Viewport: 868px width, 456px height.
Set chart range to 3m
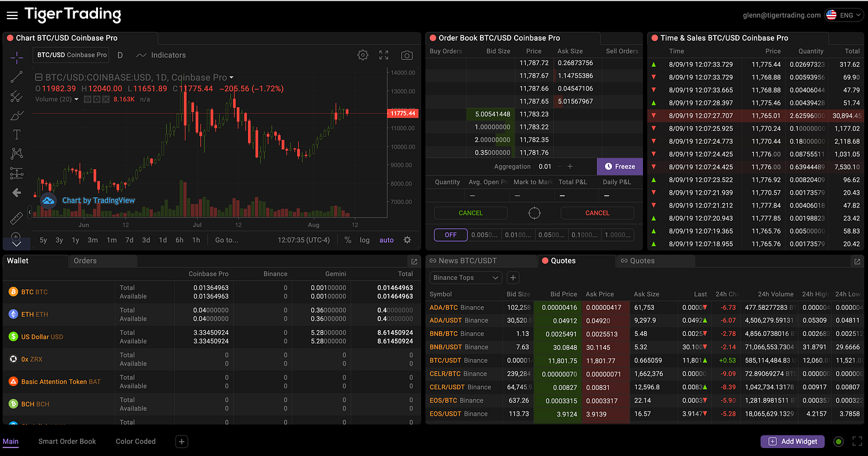(92, 240)
